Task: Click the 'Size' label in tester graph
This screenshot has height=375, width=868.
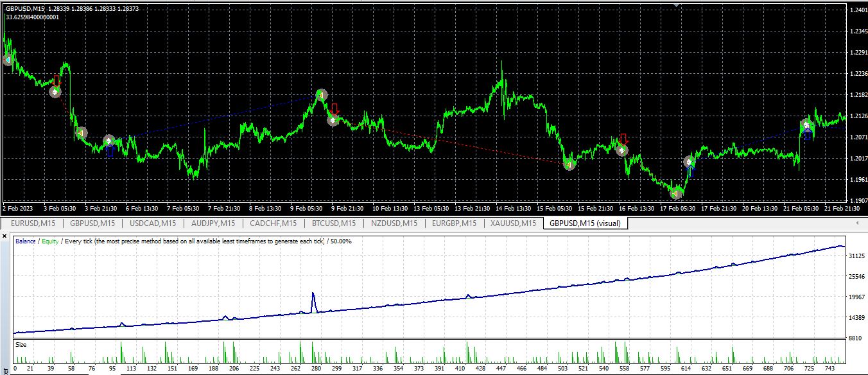Action: (21, 345)
